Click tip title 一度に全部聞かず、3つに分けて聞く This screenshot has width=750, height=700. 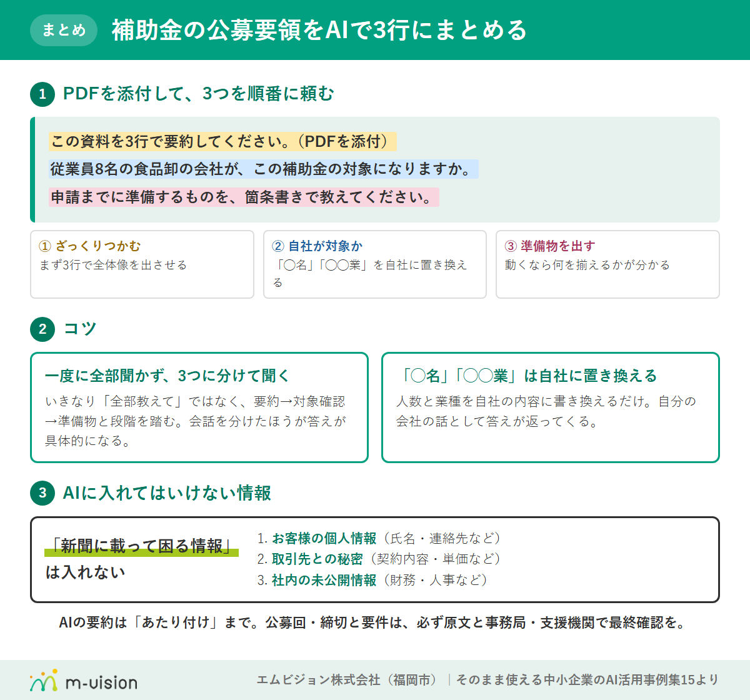(x=167, y=376)
